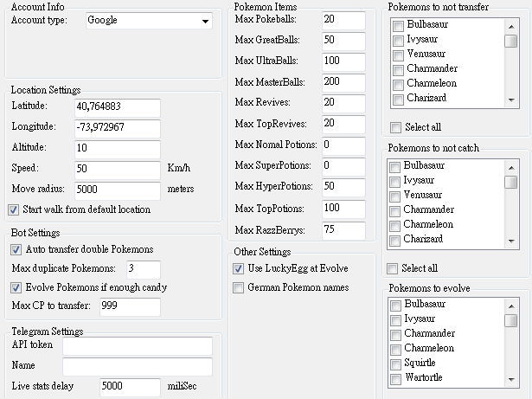Viewport: 532px width, 399px height.
Task: Check Select all under Pokemons to not catch
Action: pyautogui.click(x=394, y=268)
